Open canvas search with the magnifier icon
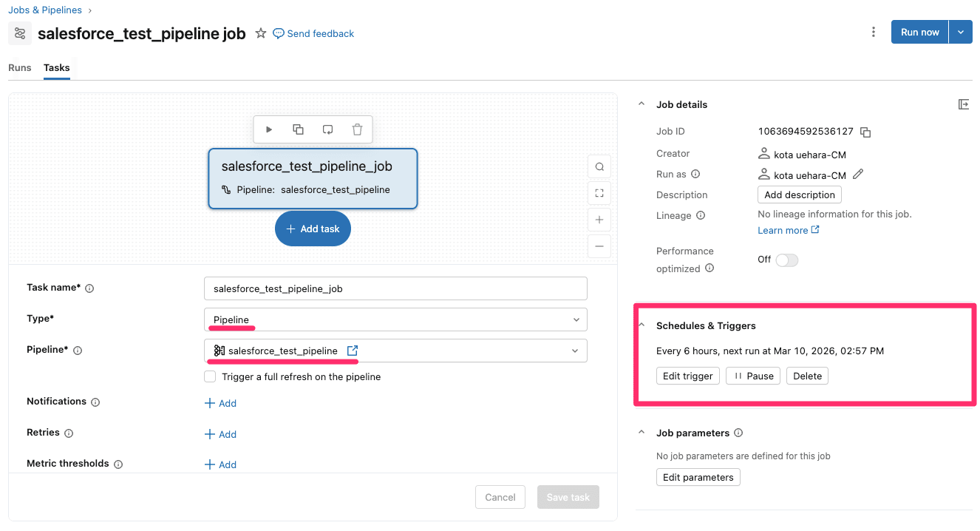 pyautogui.click(x=599, y=166)
